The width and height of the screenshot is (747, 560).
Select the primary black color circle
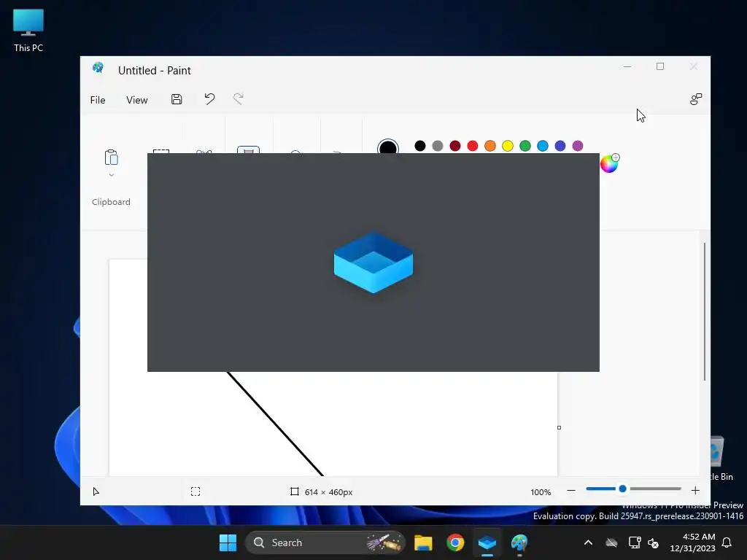point(388,147)
